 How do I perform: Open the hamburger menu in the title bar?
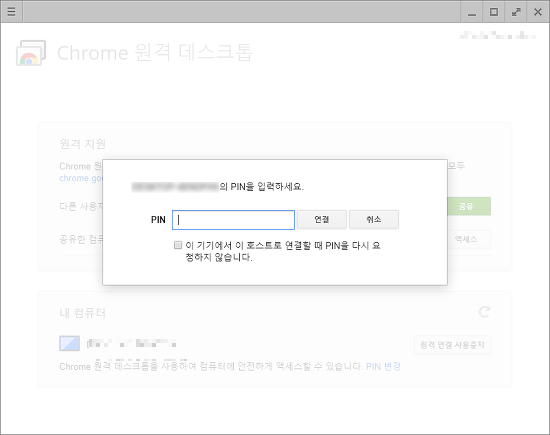coord(11,12)
